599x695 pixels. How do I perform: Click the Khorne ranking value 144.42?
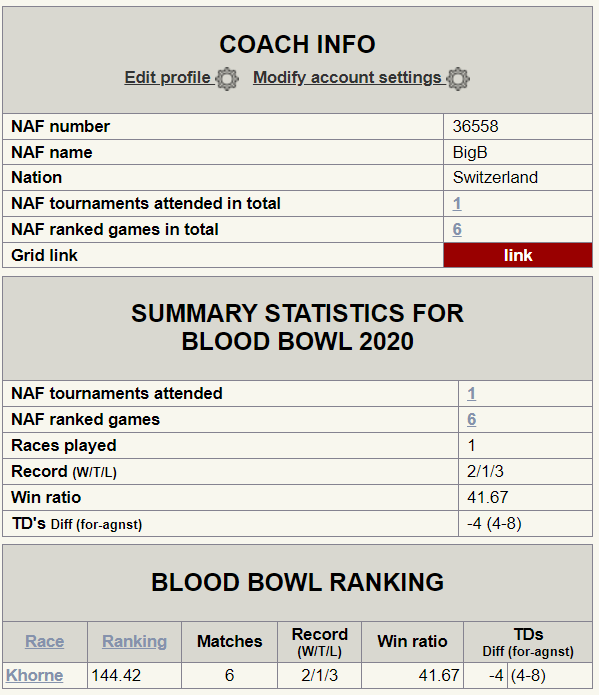116,675
